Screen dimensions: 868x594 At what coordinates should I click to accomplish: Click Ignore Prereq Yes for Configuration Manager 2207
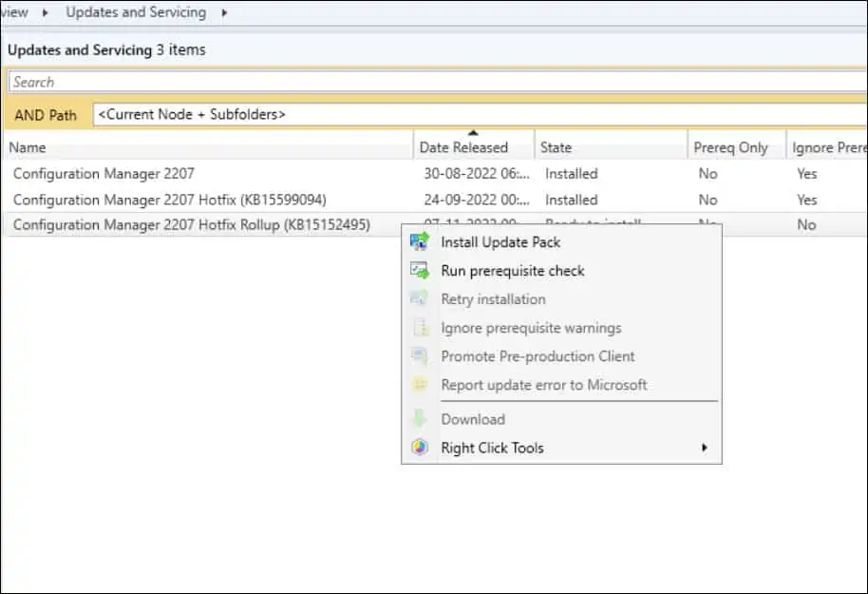click(807, 173)
